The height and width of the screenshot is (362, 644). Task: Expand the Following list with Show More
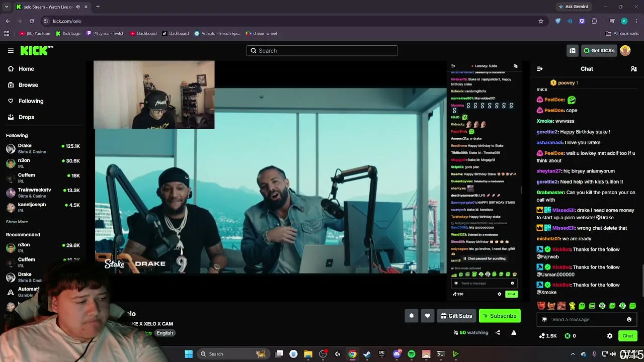click(x=17, y=222)
